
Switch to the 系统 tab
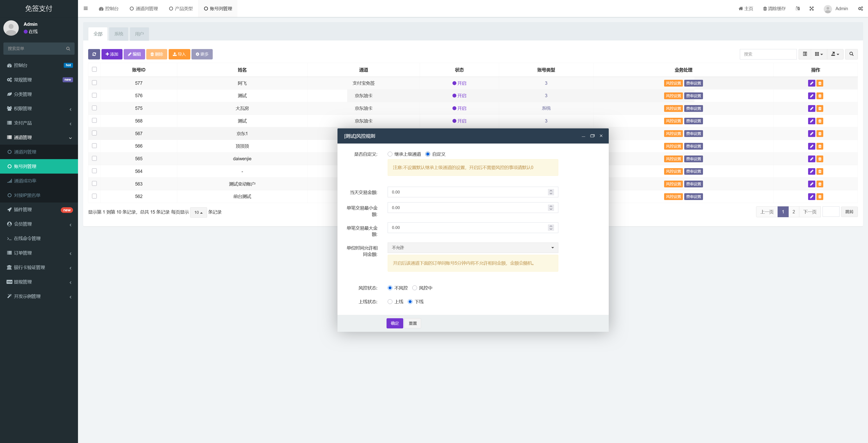coord(119,34)
